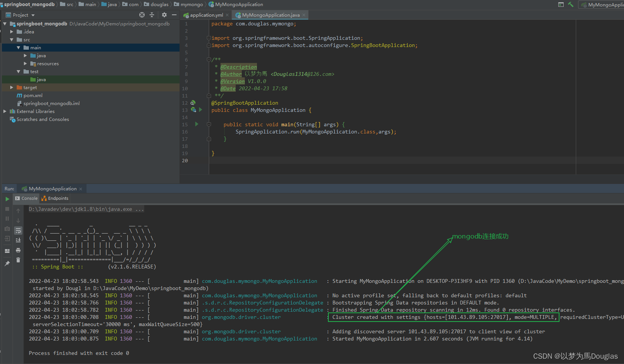Screen dimensions: 624x364
Task: Pin the Run tab with pin icon
Action: [x=7, y=263]
